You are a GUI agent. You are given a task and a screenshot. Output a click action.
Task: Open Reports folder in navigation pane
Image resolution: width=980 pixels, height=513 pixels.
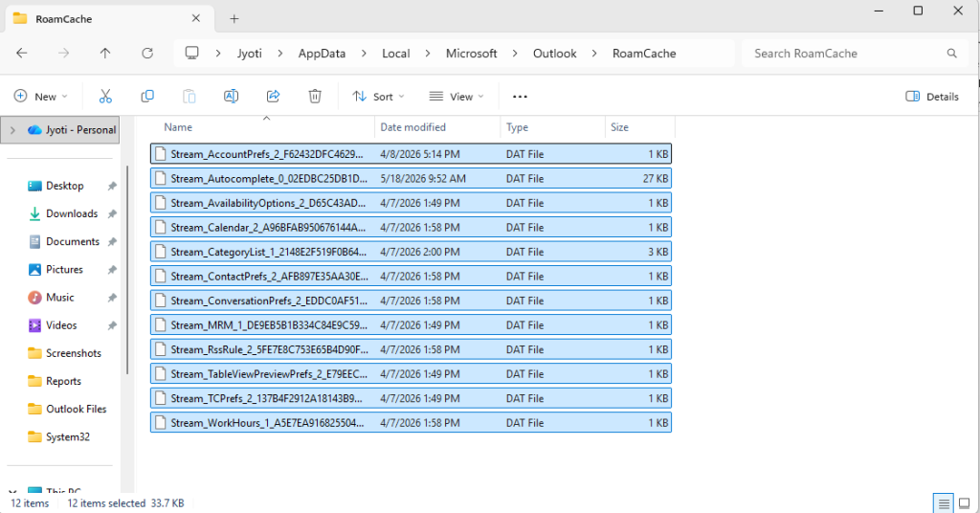pos(63,381)
